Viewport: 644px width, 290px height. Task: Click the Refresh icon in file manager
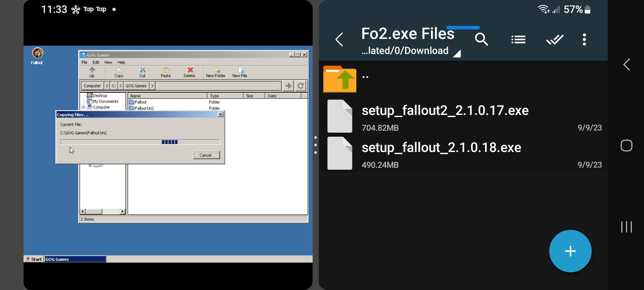coord(301,86)
